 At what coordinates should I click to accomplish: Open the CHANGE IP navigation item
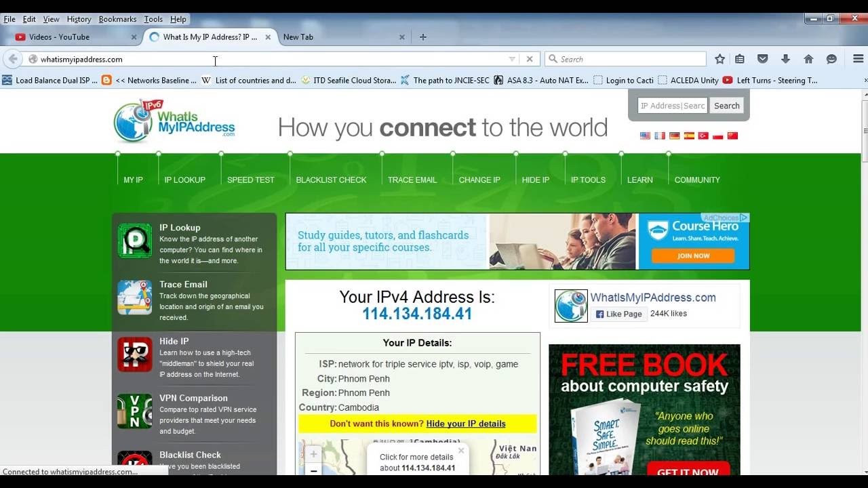(x=479, y=180)
